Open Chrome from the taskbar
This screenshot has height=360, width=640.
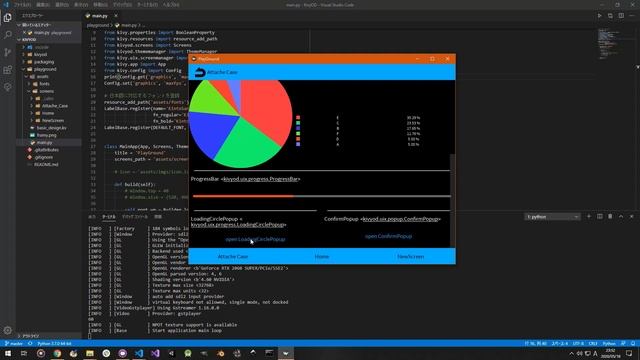[57, 353]
